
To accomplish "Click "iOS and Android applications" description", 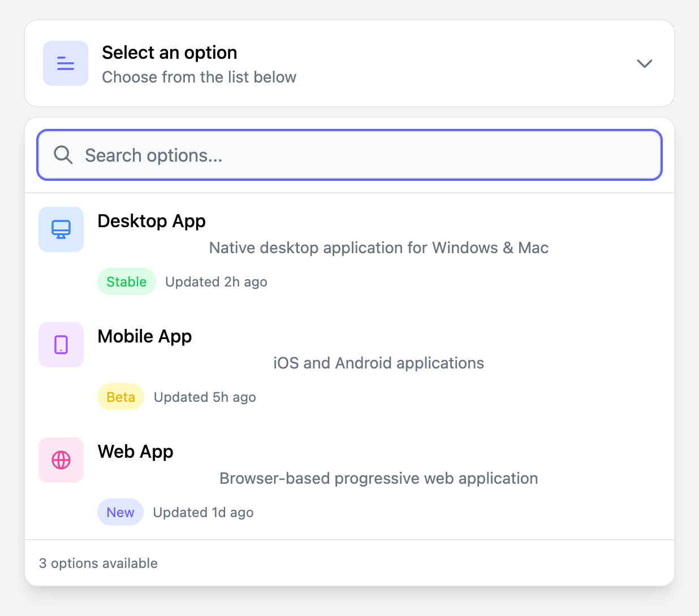I will click(379, 363).
